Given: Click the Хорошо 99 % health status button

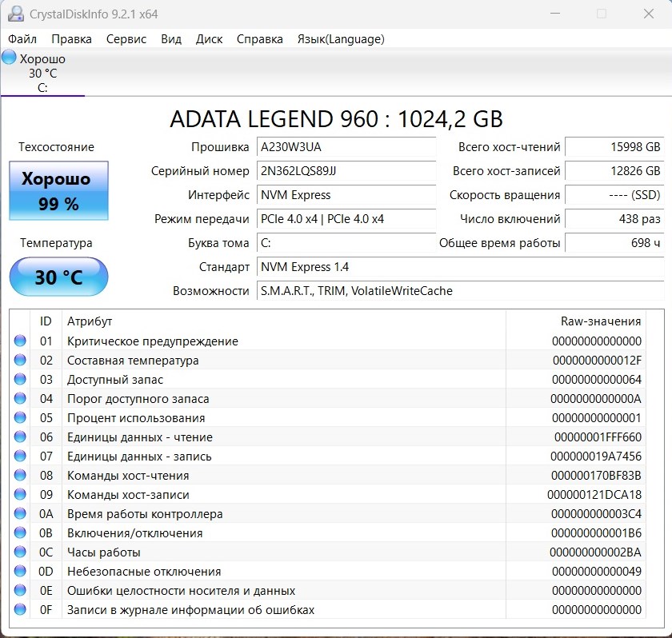Looking at the screenshot, I should pos(58,190).
